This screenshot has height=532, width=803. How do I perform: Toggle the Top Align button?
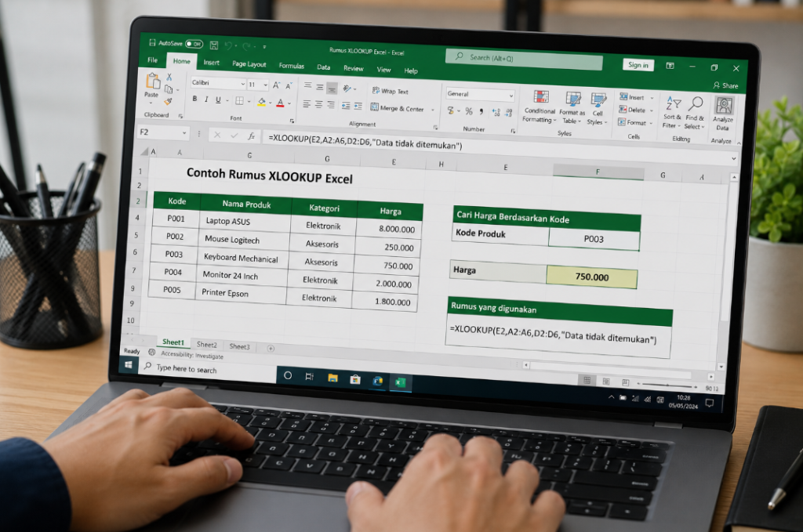pyautogui.click(x=307, y=86)
